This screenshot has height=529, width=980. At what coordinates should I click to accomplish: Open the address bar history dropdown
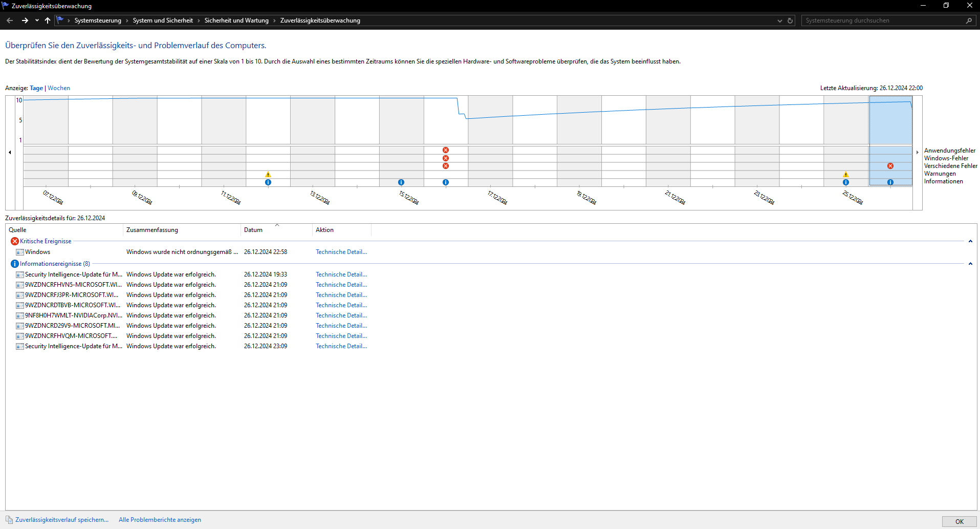[x=780, y=21]
